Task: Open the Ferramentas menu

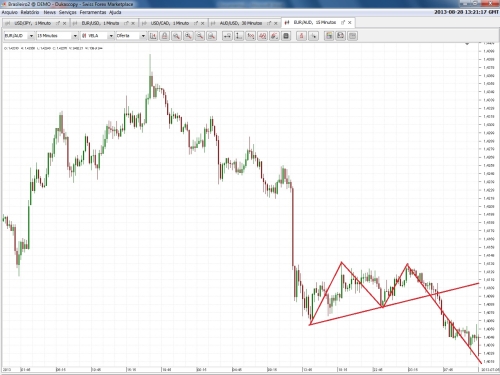Action: point(93,12)
